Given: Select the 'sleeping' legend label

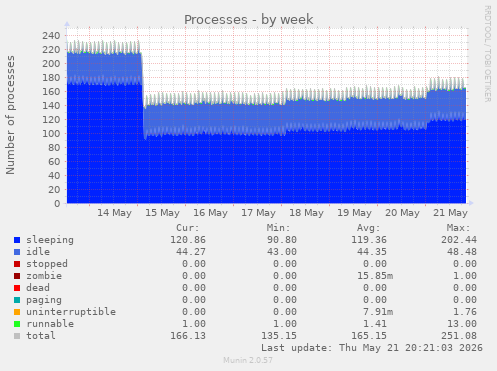Looking at the screenshot, I should [50, 240].
